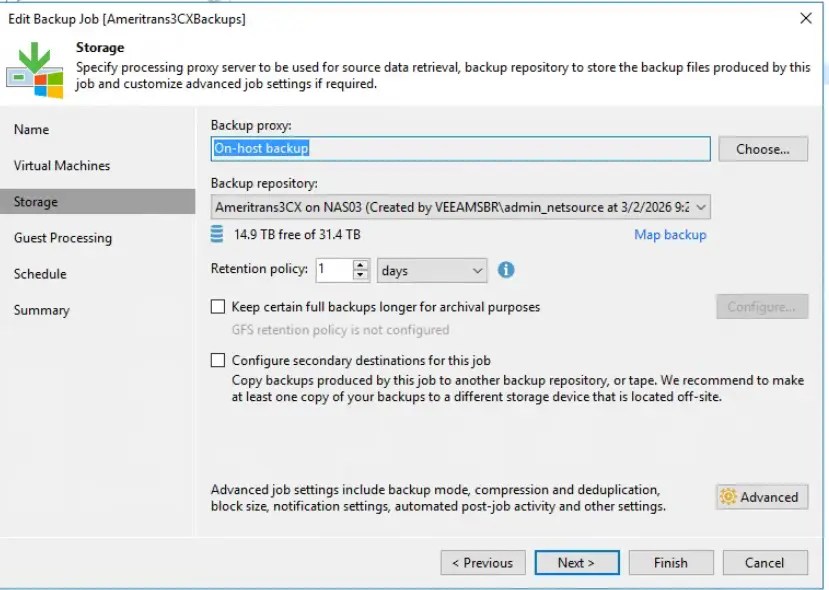Image resolution: width=829 pixels, height=590 pixels.
Task: Click the Next > button
Action: point(577,563)
